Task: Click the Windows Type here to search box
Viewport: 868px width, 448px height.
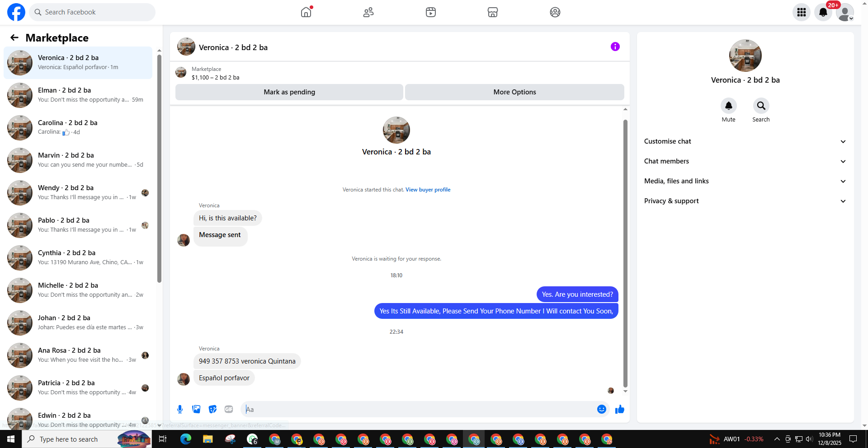Action: [x=87, y=439]
